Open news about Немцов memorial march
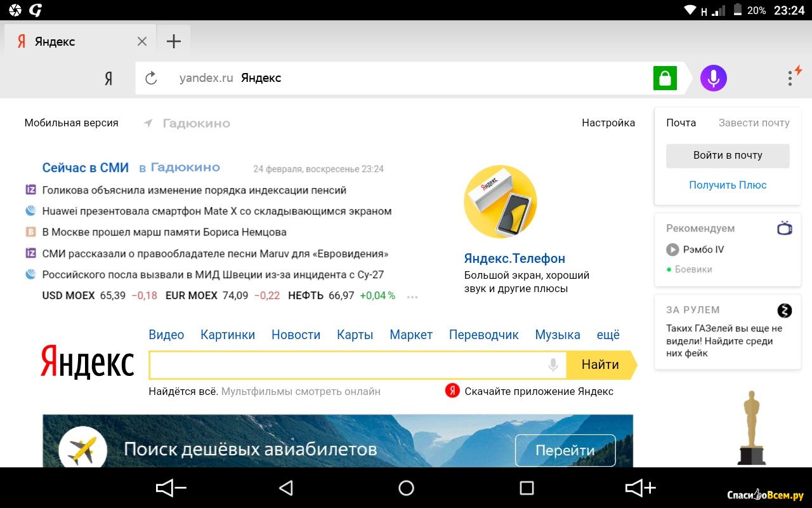Image resolution: width=812 pixels, height=508 pixels. tap(164, 232)
